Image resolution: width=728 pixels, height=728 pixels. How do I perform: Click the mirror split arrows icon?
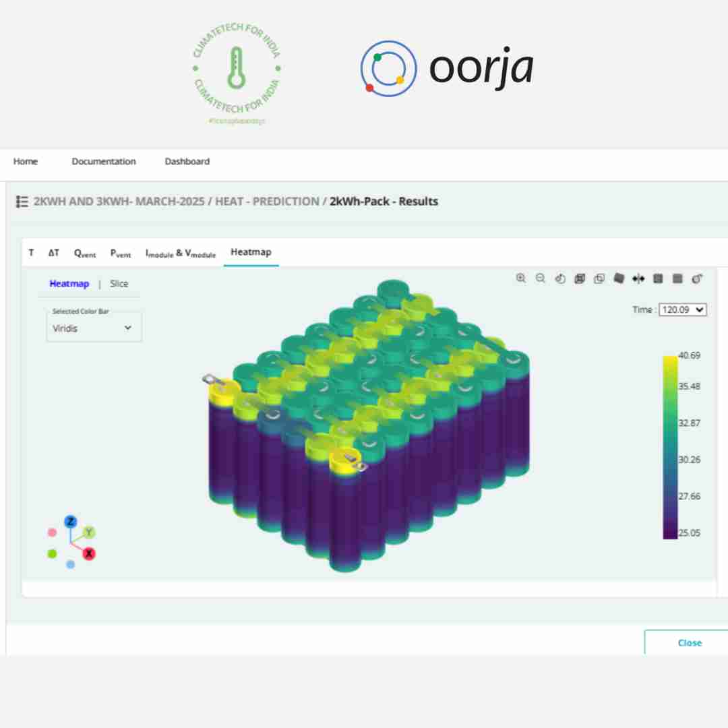638,278
